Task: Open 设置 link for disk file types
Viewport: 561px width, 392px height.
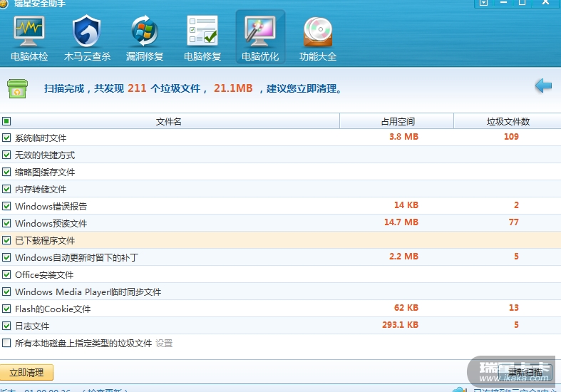Action: tap(164, 344)
